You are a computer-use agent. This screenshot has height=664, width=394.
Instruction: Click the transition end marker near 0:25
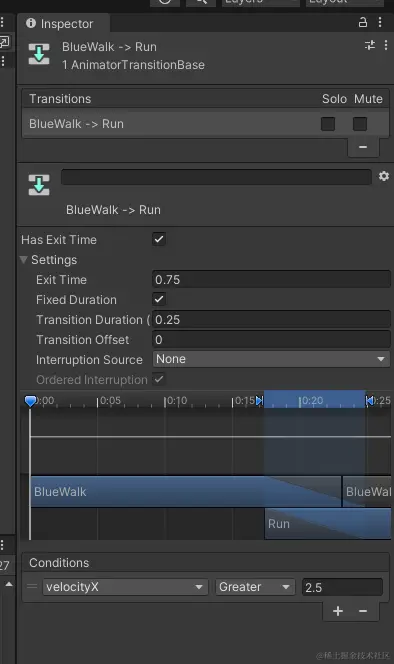pyautogui.click(x=369, y=400)
